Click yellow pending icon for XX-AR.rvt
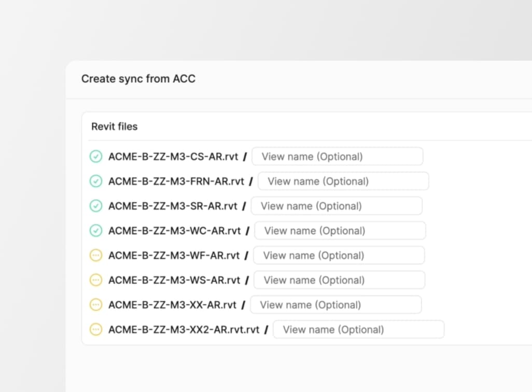The height and width of the screenshot is (392, 532). pos(96,305)
